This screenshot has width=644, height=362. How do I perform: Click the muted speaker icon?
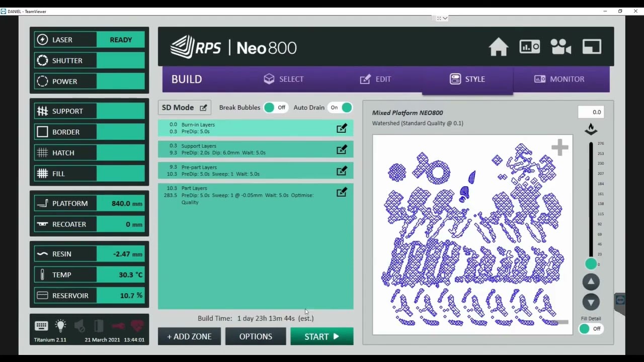79,326
